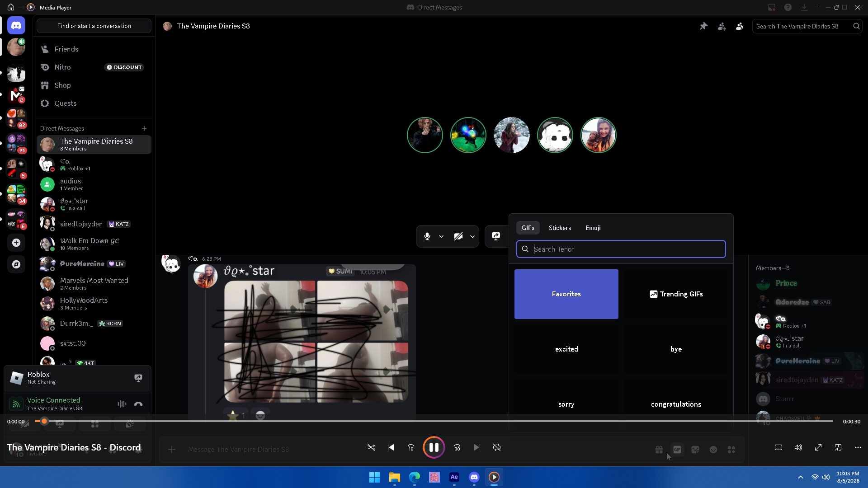Toggle repeat mode in Media Player

click(497, 447)
